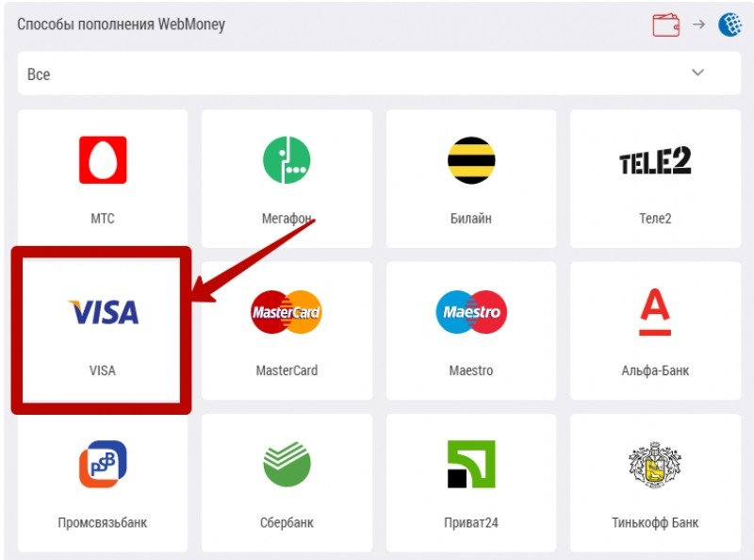Screen dimensions: 754x560
Task: Click the blue WebMoney globe icon
Action: tap(729, 25)
